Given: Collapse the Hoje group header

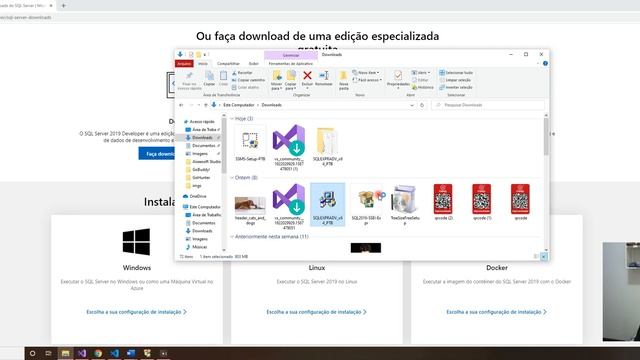Looking at the screenshot, I should click(x=232, y=119).
